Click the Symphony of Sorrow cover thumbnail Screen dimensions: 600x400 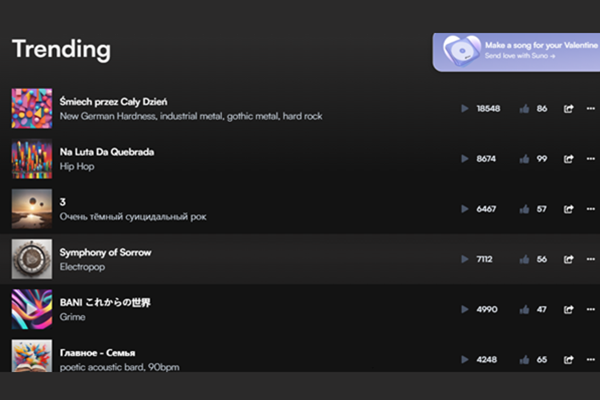coord(31,259)
